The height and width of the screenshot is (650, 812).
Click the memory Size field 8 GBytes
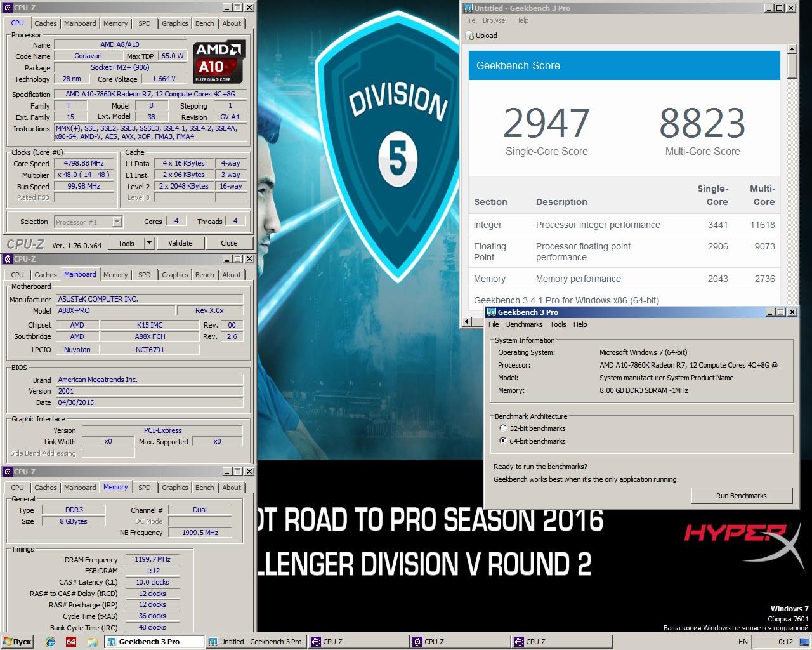point(74,521)
